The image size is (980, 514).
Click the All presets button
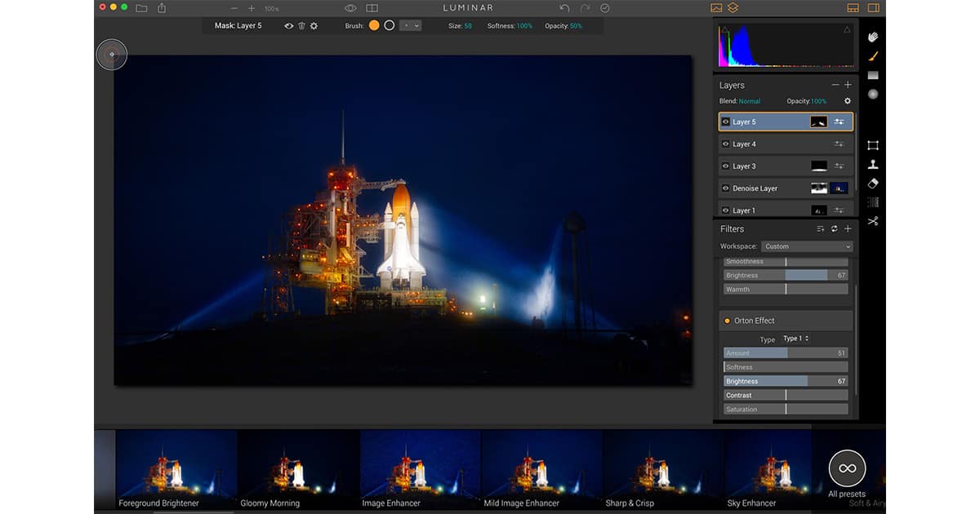pos(847,469)
